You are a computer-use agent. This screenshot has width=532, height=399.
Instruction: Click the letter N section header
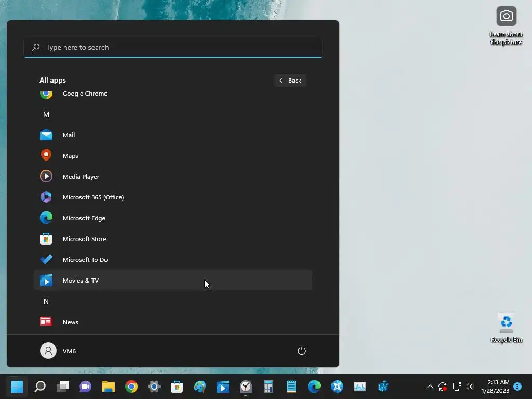click(x=46, y=301)
